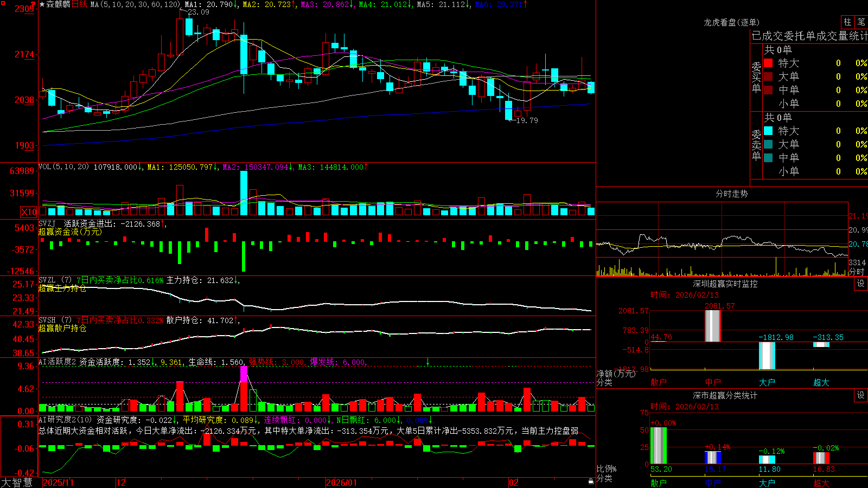Image resolution: width=868 pixels, height=488 pixels.
Task: Click the 分时走势 panel title
Action: (x=732, y=194)
